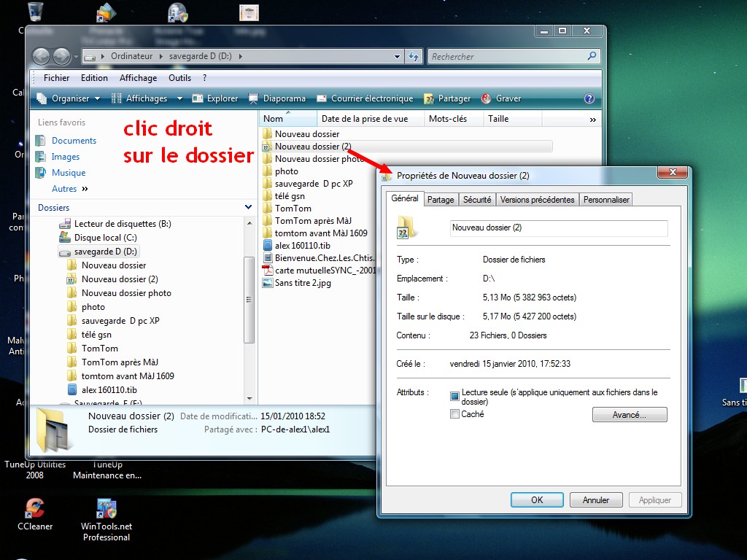The height and width of the screenshot is (560, 747).
Task: Click Annuler to cancel the dialog
Action: [x=596, y=500]
